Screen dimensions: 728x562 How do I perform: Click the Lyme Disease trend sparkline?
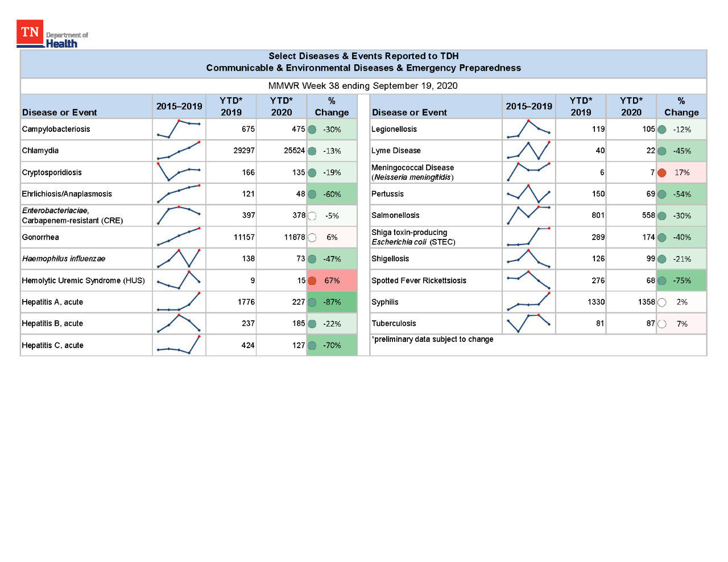(529, 151)
